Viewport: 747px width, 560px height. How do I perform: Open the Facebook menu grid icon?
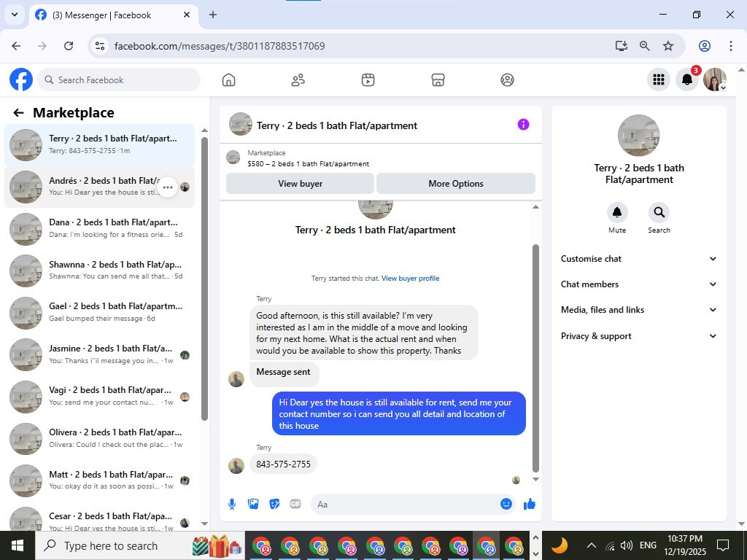point(659,79)
